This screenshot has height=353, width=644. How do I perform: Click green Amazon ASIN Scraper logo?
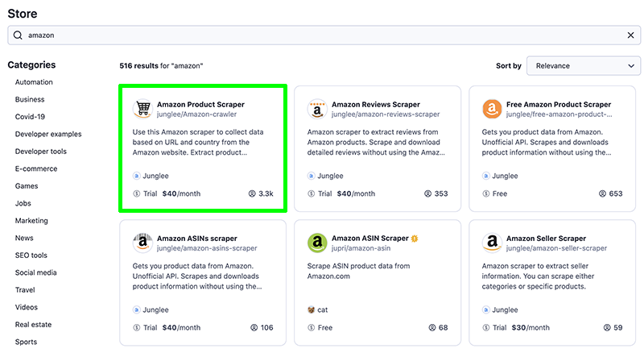pos(317,243)
